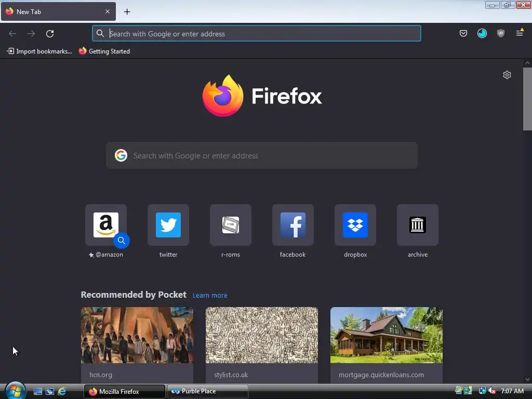532x399 pixels.
Task: Open the Getting Started bookmark
Action: [x=104, y=51]
